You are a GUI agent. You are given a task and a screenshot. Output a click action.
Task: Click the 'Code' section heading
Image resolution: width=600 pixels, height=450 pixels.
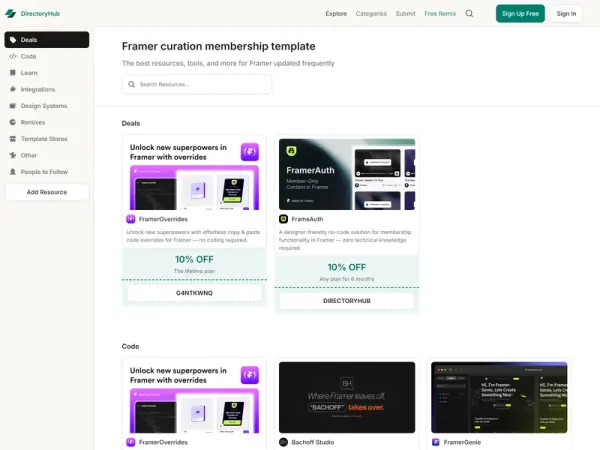(130, 346)
